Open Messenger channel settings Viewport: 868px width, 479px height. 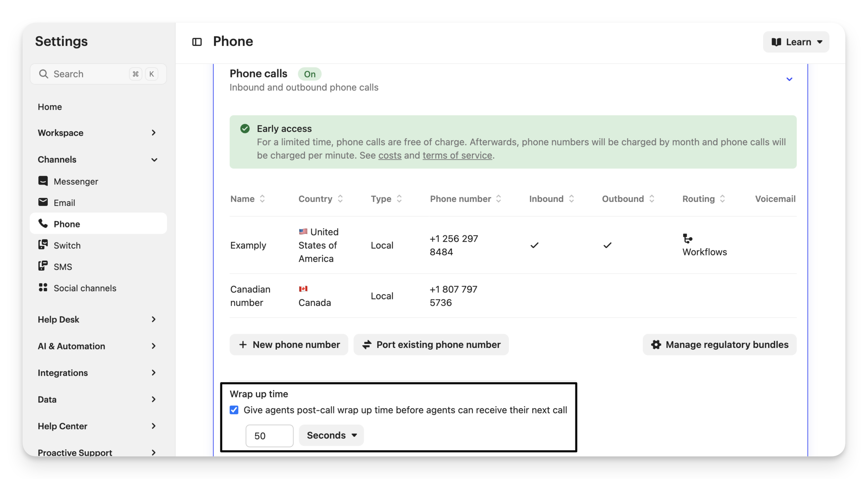click(98, 181)
